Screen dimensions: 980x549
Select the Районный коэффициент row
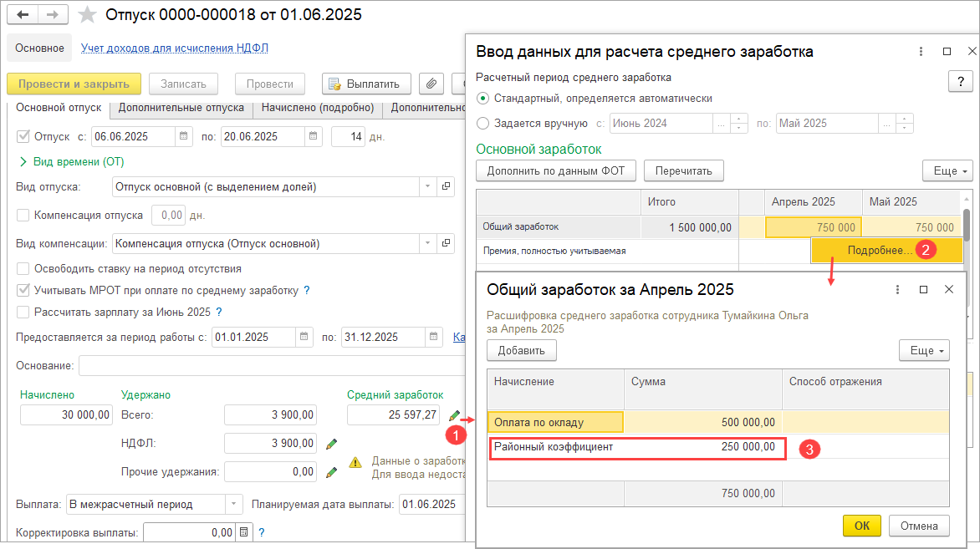(x=718, y=447)
